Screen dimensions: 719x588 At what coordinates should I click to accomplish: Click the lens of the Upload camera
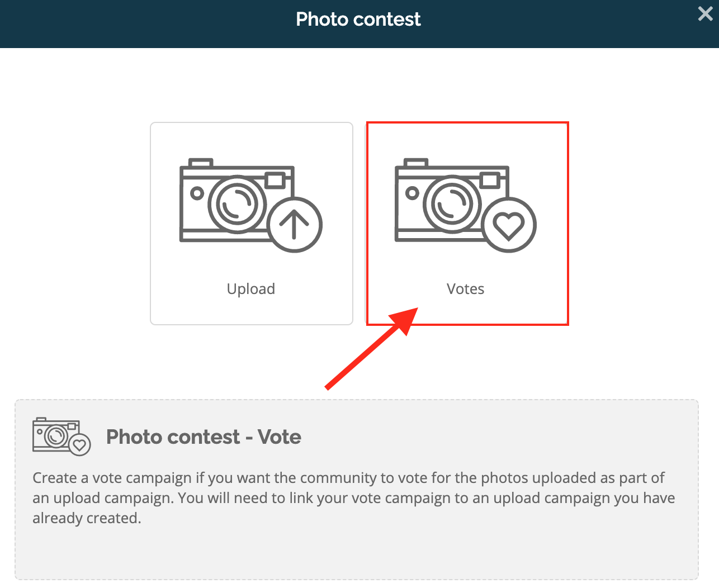tap(237, 204)
